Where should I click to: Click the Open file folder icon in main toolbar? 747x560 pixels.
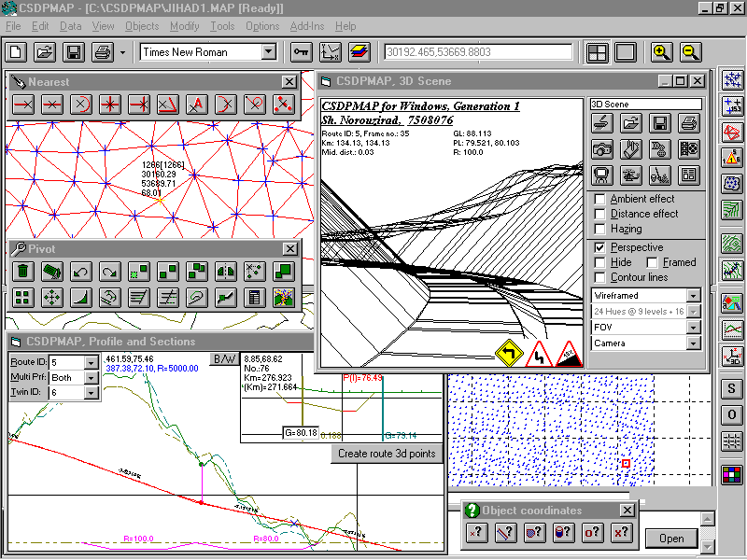45,52
